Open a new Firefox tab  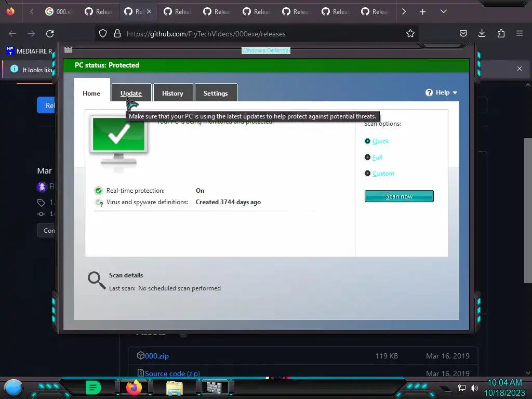pyautogui.click(x=422, y=12)
